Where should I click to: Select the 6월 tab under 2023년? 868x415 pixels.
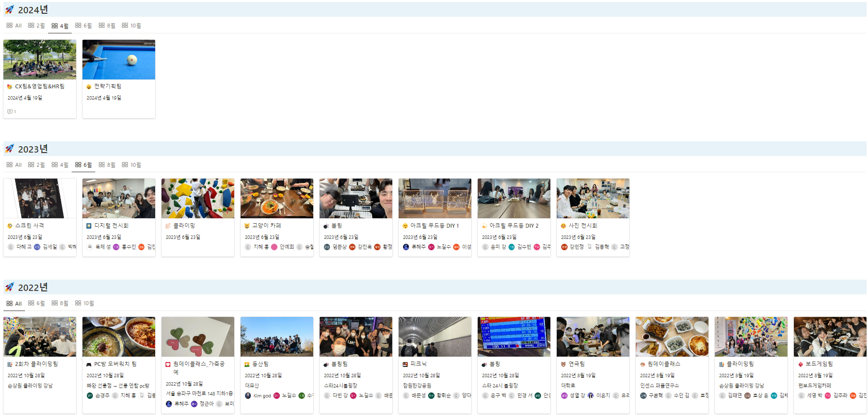click(83, 165)
